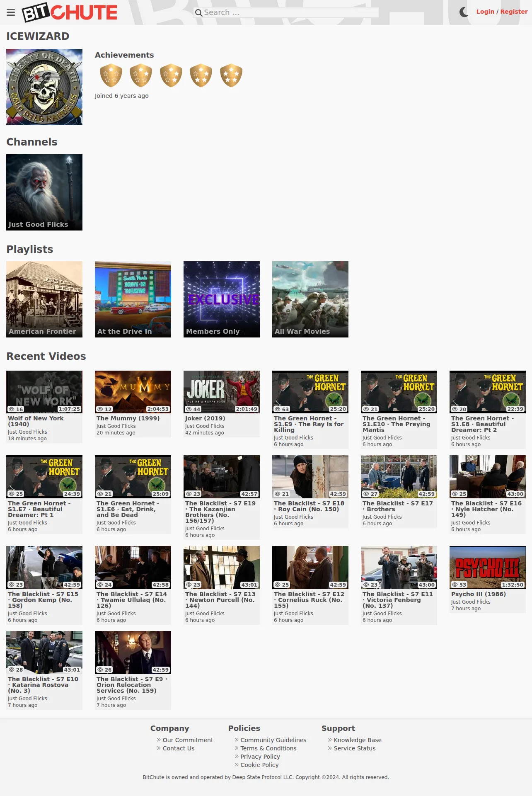532x796 pixels.
Task: Play The Mummy (1999) thumbnail
Action: pos(133,392)
